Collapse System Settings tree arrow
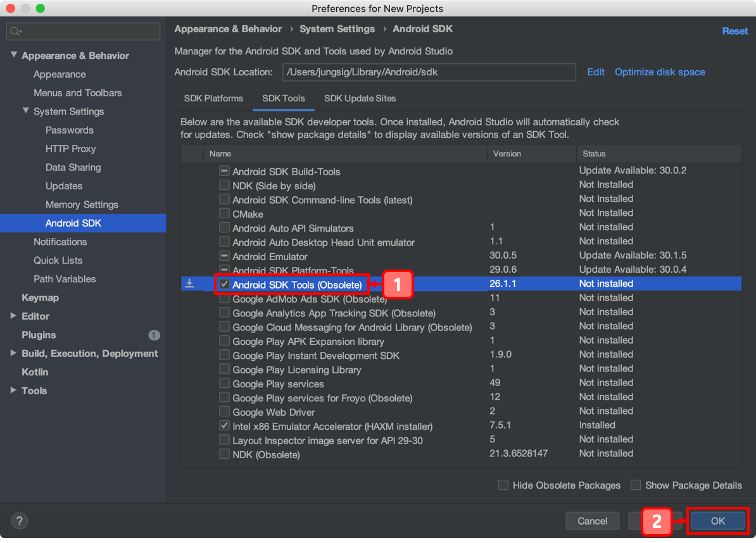This screenshot has width=756, height=543. click(x=25, y=111)
